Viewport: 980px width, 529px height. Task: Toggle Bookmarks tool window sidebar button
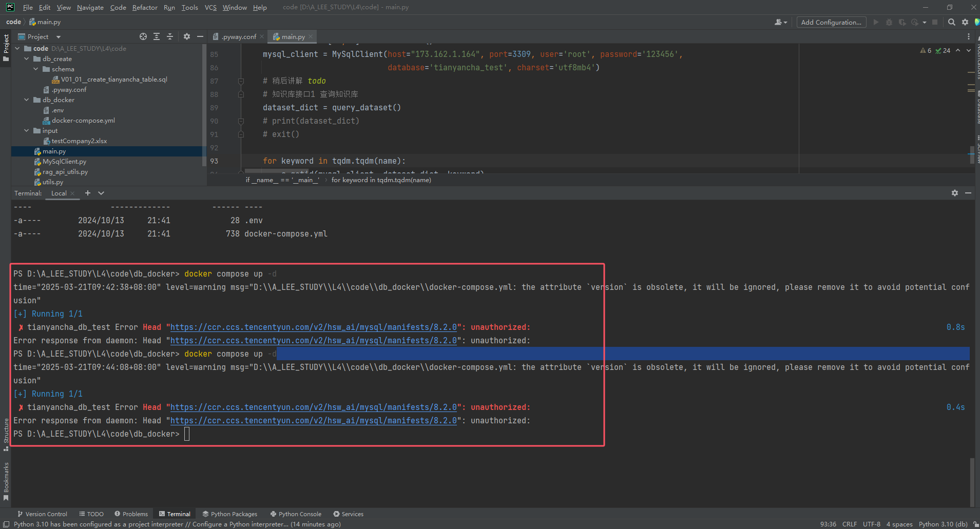pyautogui.click(x=6, y=481)
